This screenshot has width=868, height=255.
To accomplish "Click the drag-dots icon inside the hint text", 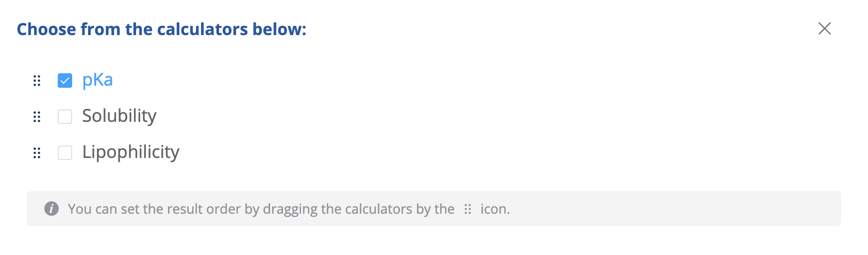I will (468, 209).
